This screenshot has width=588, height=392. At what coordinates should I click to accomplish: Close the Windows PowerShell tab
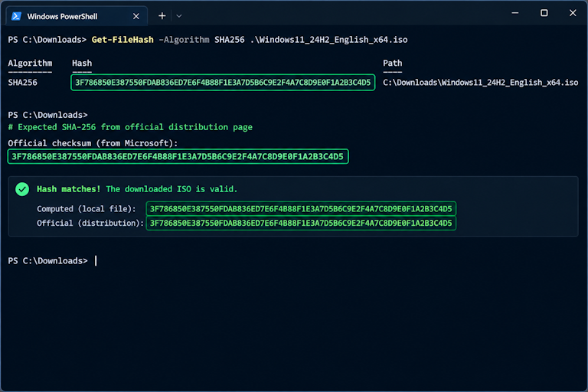click(x=136, y=17)
